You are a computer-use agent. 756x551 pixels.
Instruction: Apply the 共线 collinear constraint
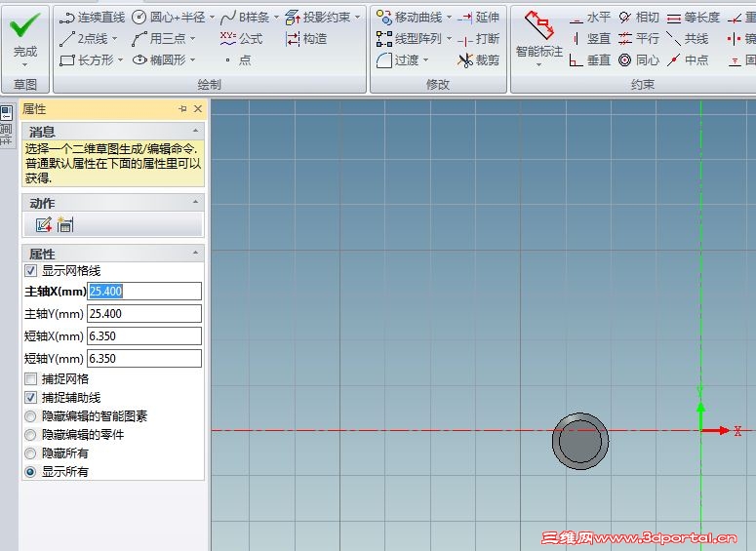(688, 39)
